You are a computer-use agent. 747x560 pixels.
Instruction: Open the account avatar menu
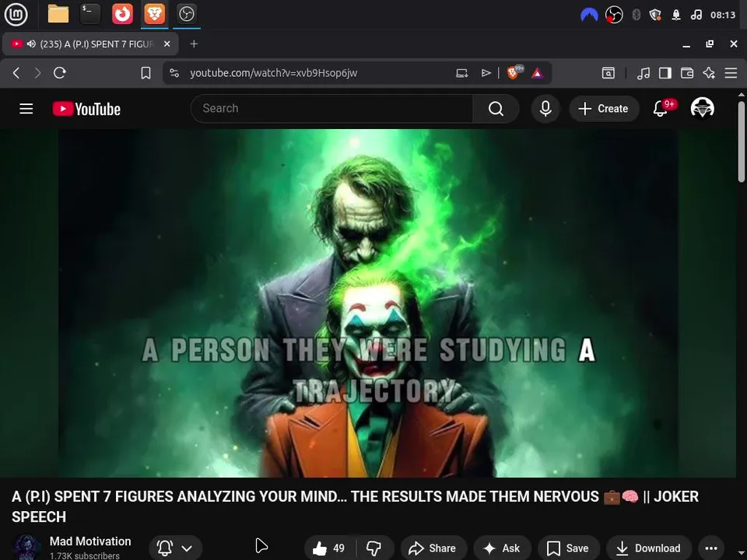coord(702,109)
